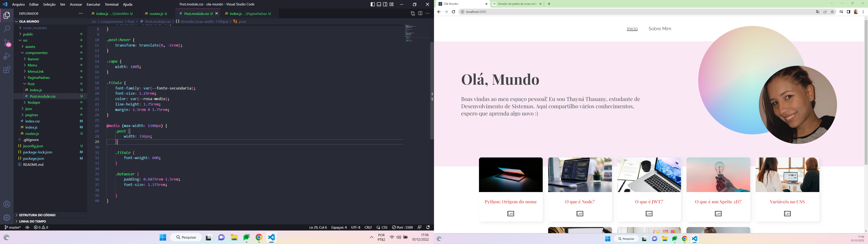Change language mode via CSS status item
Screen dimensions: 868x244
pos(382,228)
